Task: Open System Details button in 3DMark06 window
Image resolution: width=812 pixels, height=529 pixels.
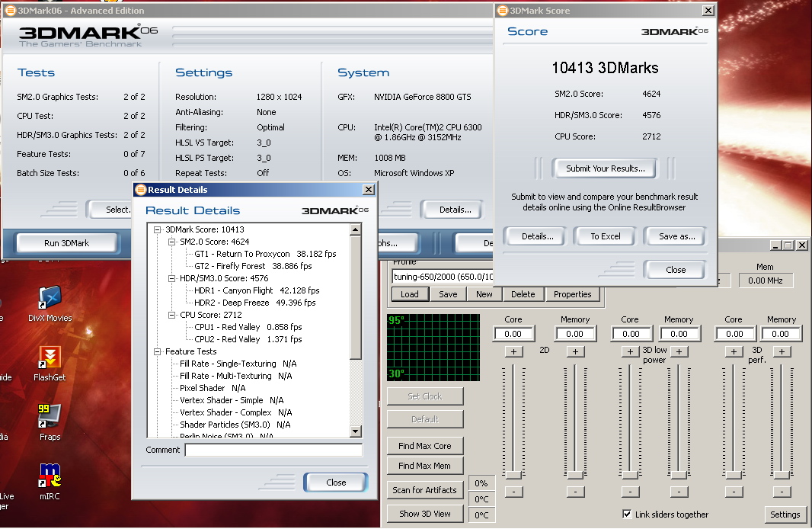Action: [456, 210]
